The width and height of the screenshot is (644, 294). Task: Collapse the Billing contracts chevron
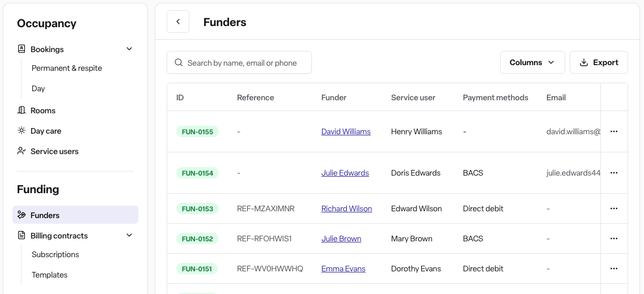[x=129, y=235]
